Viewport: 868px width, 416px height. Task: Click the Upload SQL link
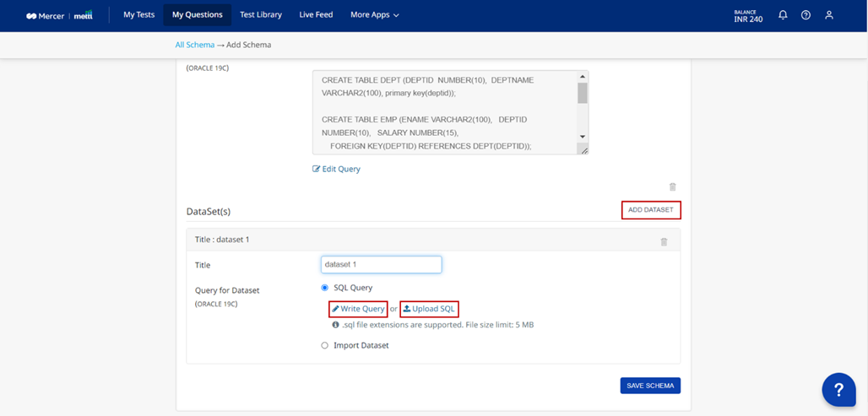pyautogui.click(x=429, y=309)
